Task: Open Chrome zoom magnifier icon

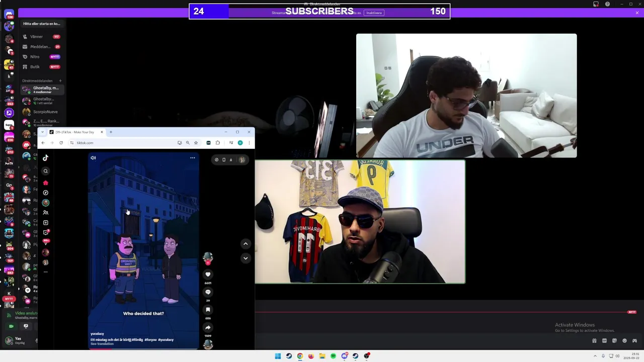Action: coord(188,143)
